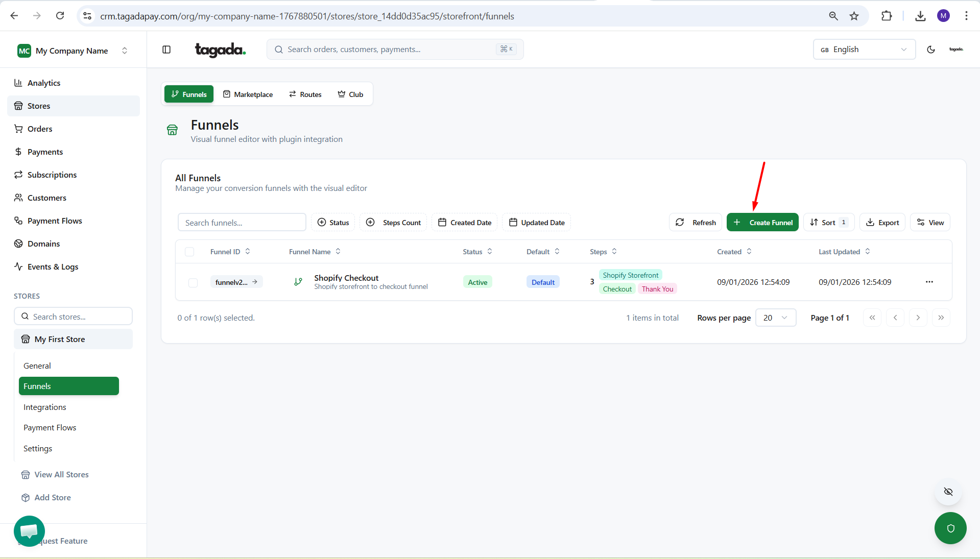Image resolution: width=980 pixels, height=559 pixels.
Task: Click the Create Funnel button
Action: pyautogui.click(x=762, y=223)
